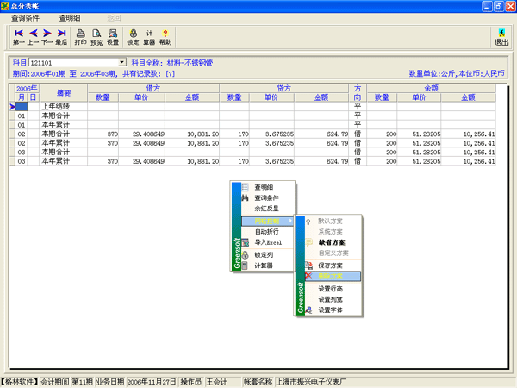This screenshot has height=388, width=517.
Task: Go to previous record (上一)
Action: (33, 37)
